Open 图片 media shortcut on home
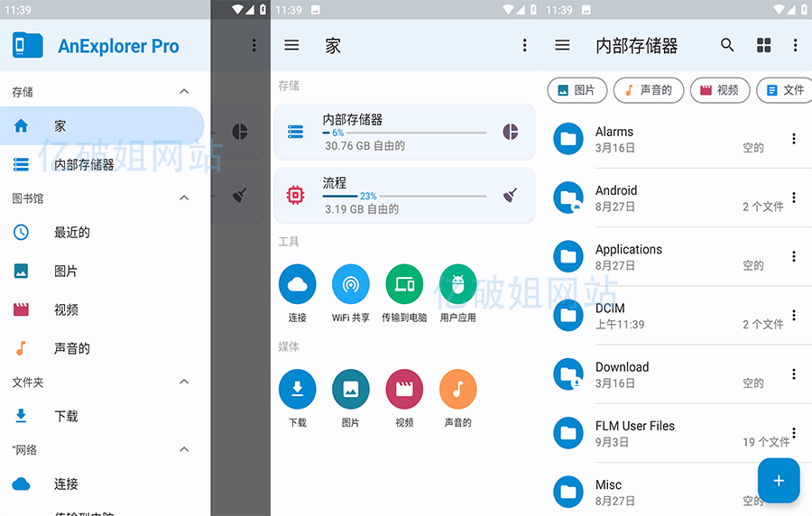 point(351,389)
